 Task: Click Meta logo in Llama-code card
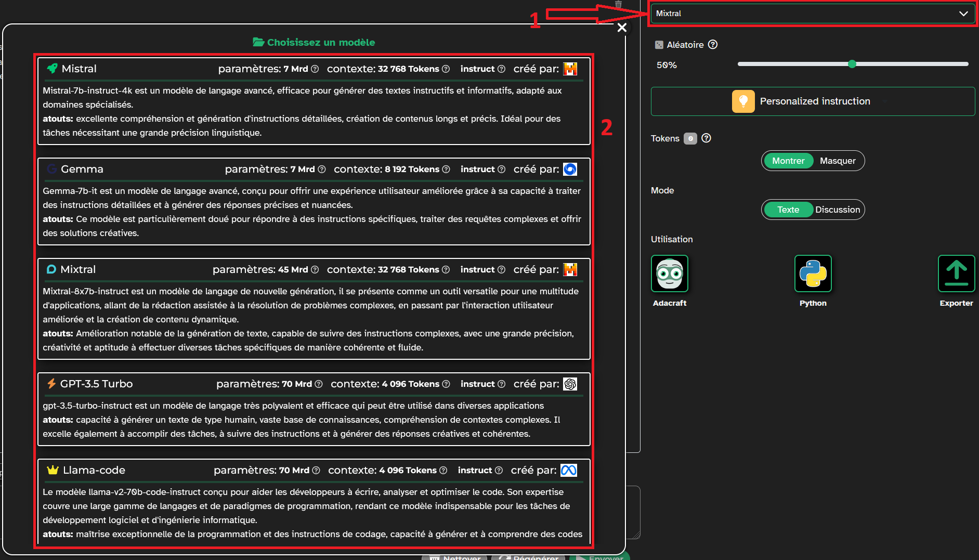click(x=568, y=470)
